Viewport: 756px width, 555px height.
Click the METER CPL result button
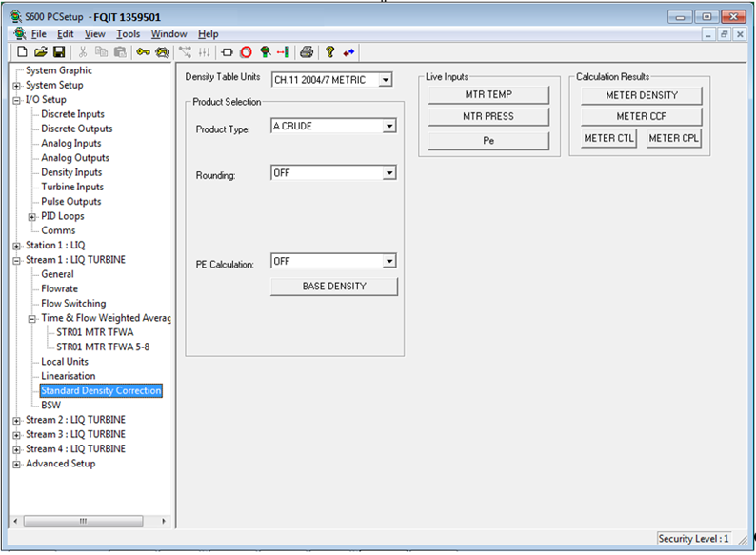(673, 138)
